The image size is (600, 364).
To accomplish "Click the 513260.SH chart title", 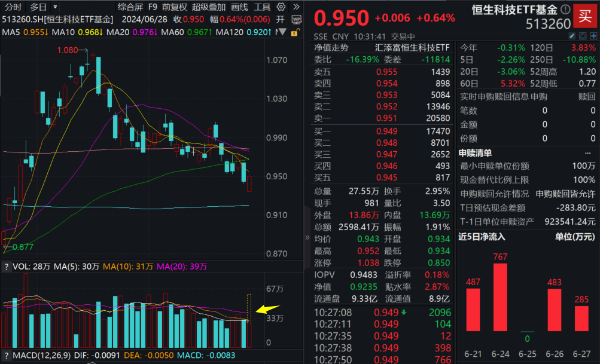I will [x=58, y=20].
